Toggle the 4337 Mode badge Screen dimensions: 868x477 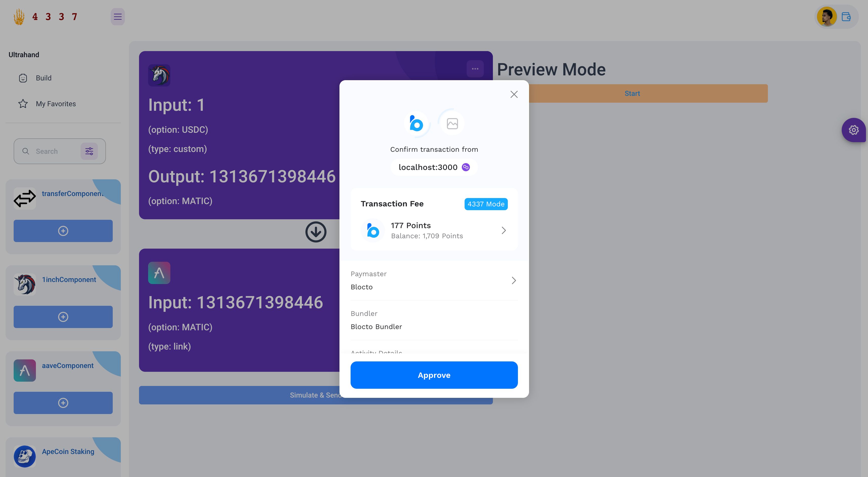[x=485, y=204]
